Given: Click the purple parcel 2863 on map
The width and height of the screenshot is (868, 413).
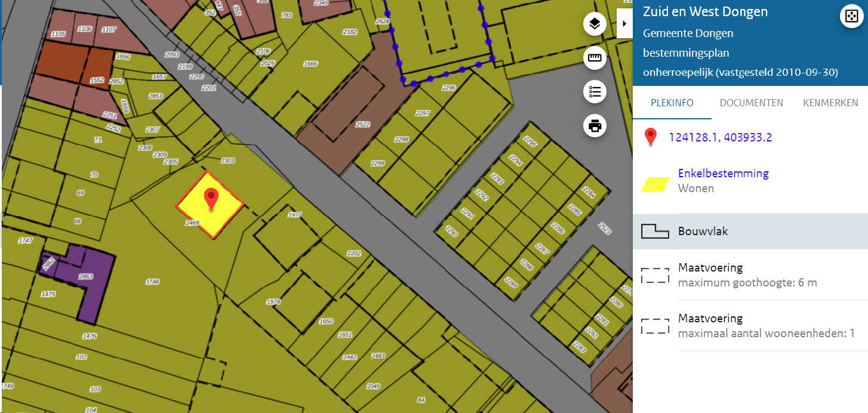Looking at the screenshot, I should (87, 276).
